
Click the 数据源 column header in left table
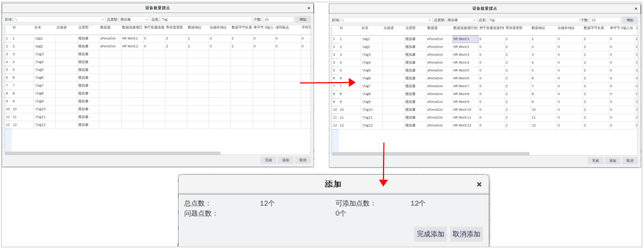tap(106, 27)
